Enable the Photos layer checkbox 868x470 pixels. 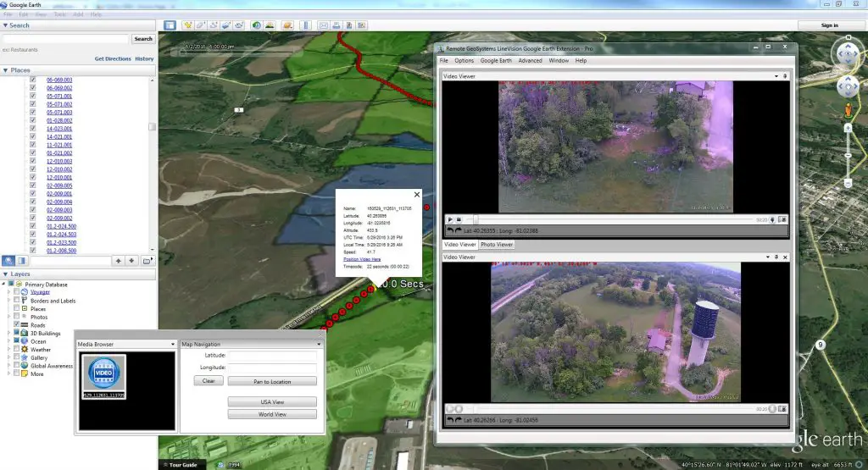coord(17,316)
